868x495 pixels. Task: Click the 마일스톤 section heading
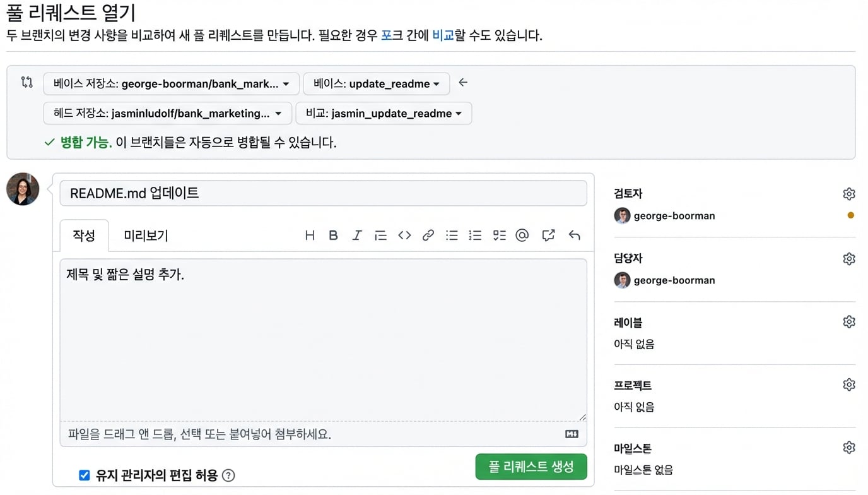[x=633, y=448]
